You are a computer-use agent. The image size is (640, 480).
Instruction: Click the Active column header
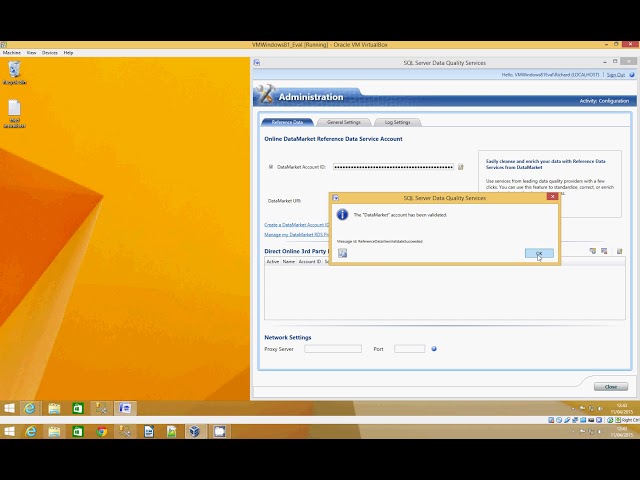(273, 262)
